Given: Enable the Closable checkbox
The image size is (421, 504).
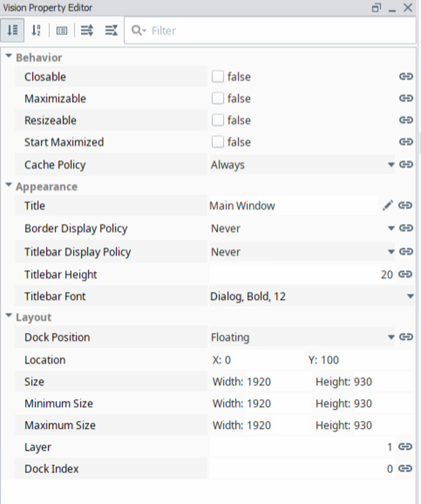Looking at the screenshot, I should pyautogui.click(x=217, y=76).
